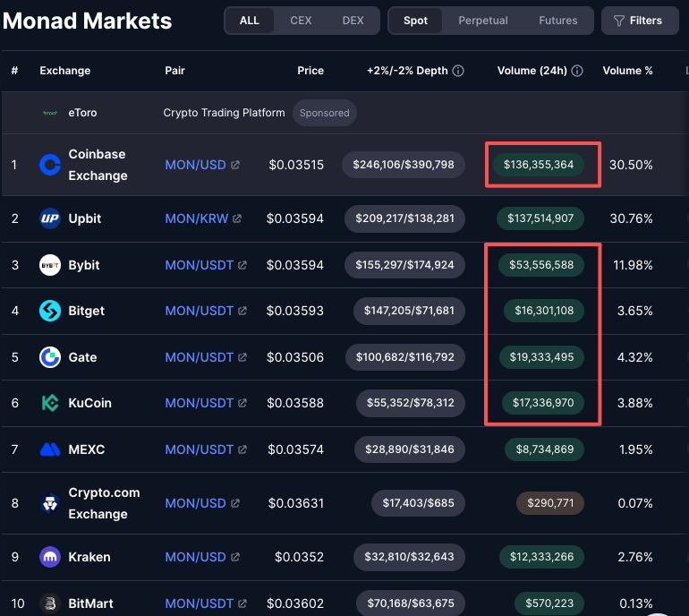Open Bybit MON/USDT pair link
This screenshot has height=616, width=689.
tap(199, 265)
